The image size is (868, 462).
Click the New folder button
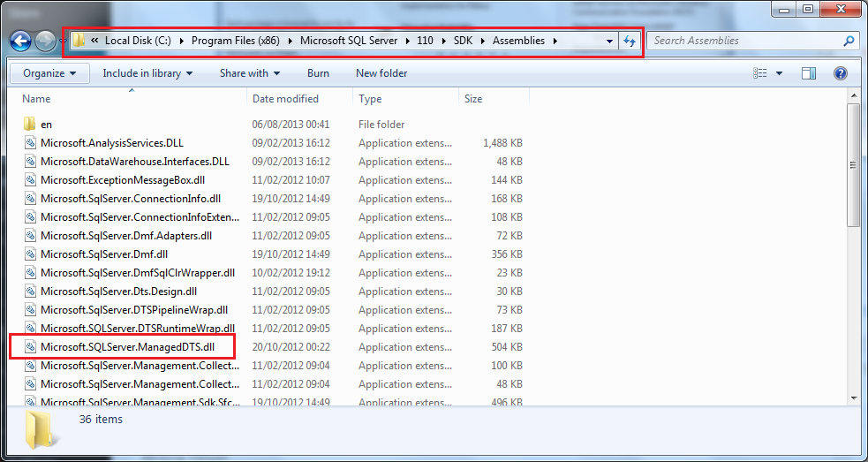pos(381,73)
